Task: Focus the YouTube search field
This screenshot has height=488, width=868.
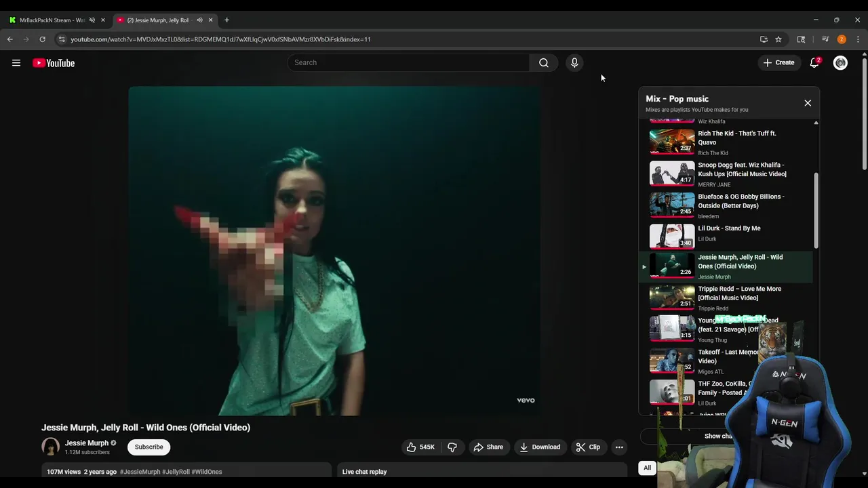Action: click(408, 63)
